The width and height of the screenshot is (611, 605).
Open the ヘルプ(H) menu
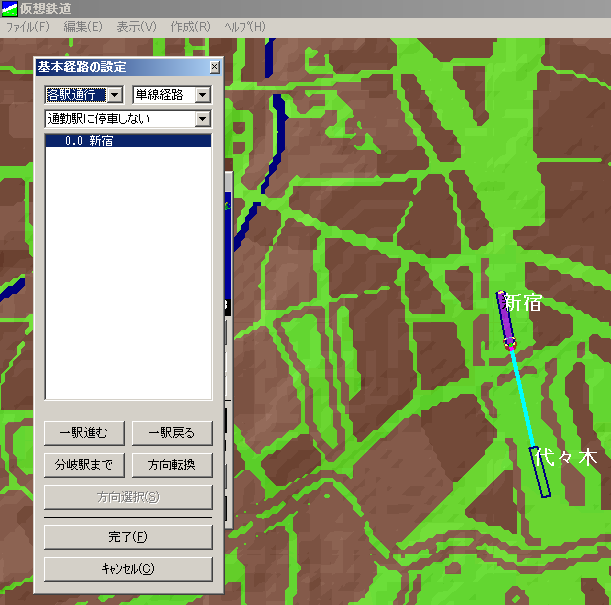click(x=245, y=26)
